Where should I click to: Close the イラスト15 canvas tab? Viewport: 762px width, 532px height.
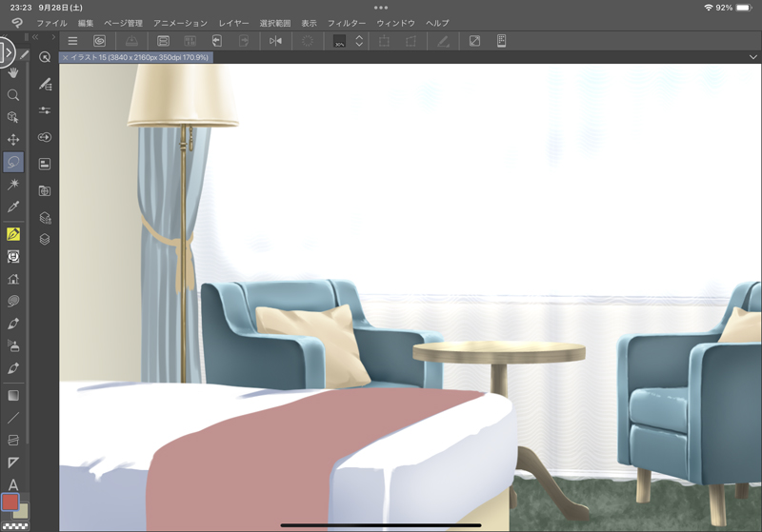pyautogui.click(x=65, y=58)
